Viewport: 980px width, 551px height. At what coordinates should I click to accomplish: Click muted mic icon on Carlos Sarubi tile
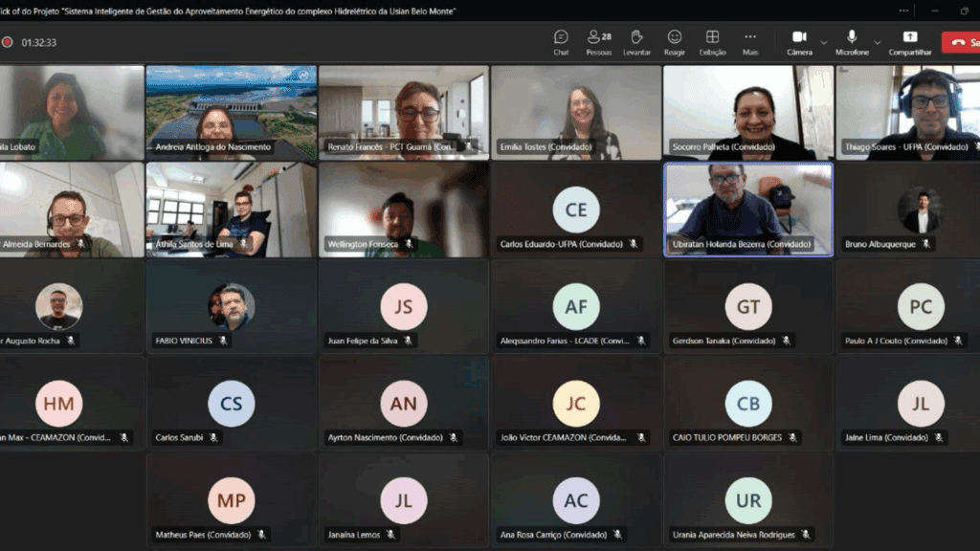tap(213, 438)
